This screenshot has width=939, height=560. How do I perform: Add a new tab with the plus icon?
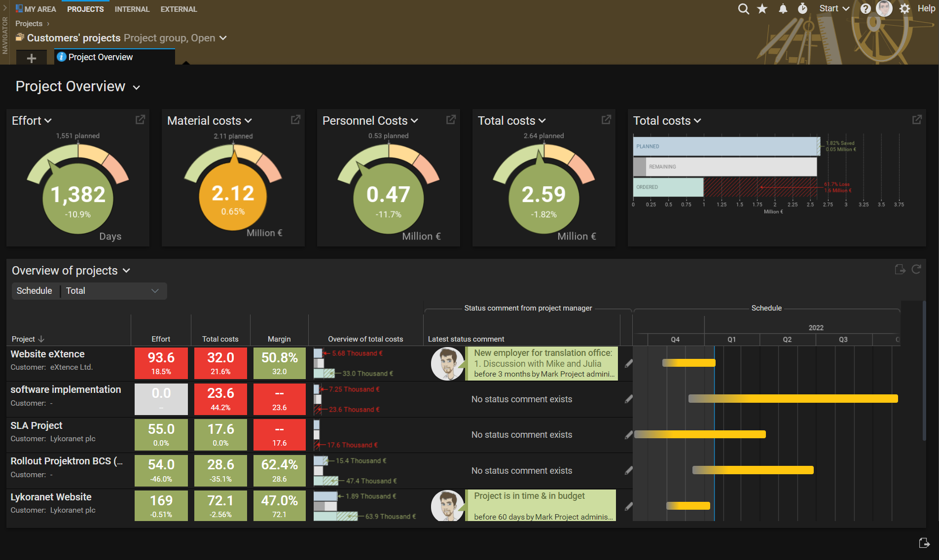[31, 58]
